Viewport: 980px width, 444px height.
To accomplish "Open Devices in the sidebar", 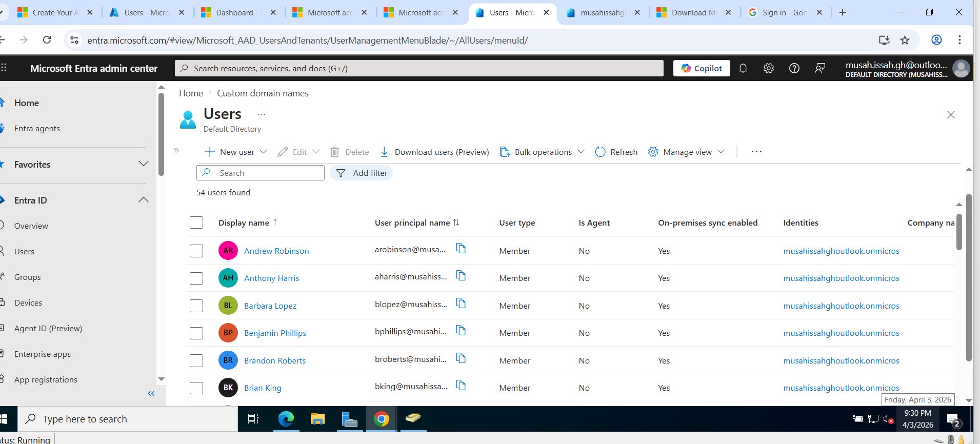I will tap(28, 302).
